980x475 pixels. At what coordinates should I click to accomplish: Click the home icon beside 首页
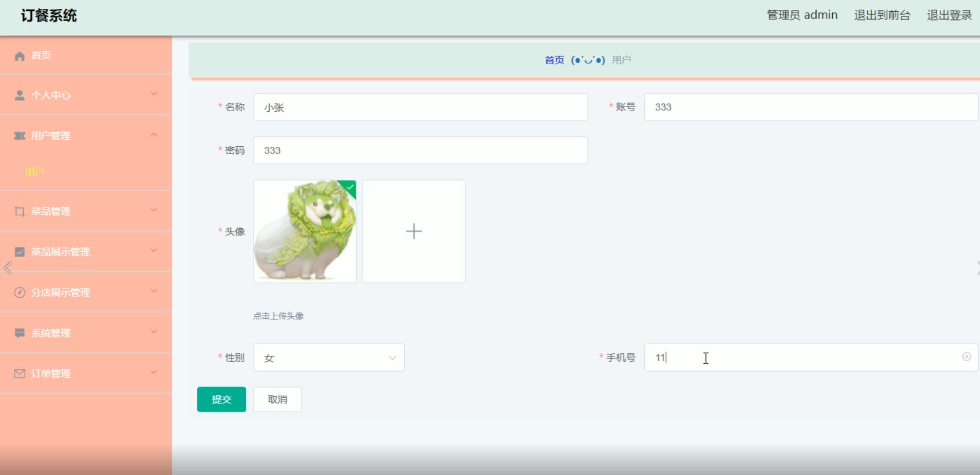(x=20, y=55)
